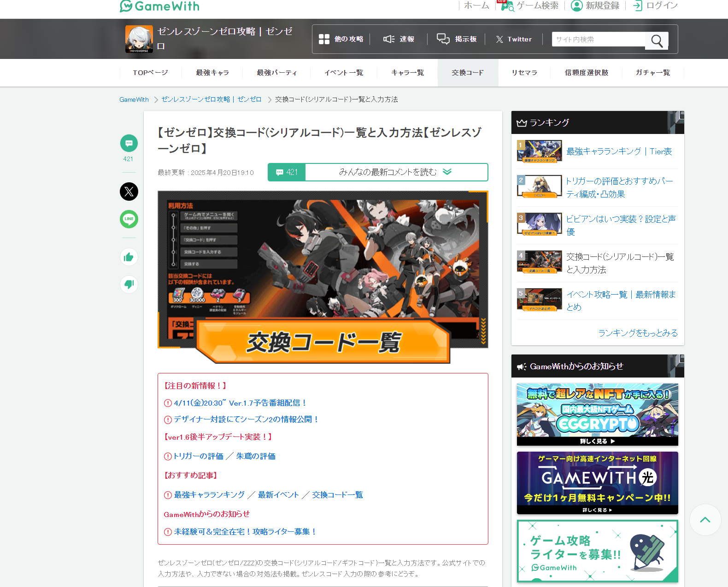Open キャラ一覧 tab
The image size is (728, 587).
[x=408, y=73]
